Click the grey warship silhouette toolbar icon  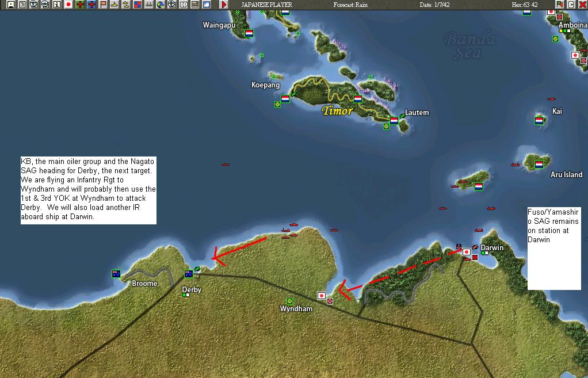tap(149, 5)
